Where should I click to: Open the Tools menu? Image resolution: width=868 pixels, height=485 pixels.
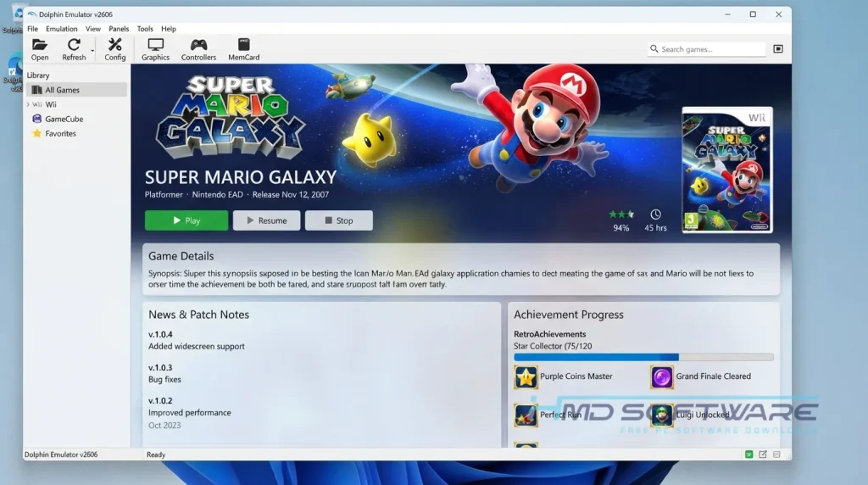[145, 29]
